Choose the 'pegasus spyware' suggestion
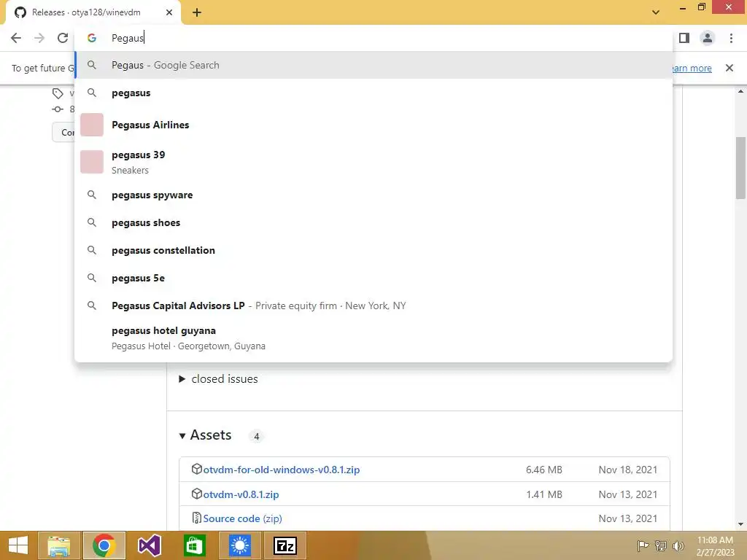 [374, 195]
